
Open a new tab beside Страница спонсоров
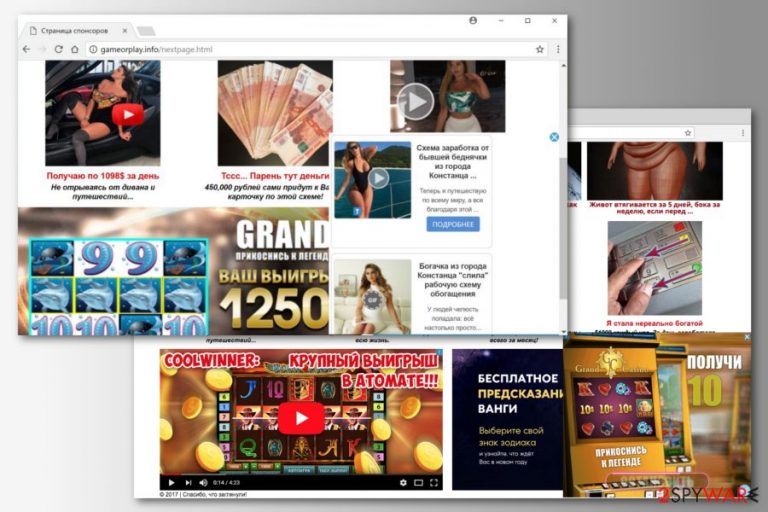pyautogui.click(x=146, y=31)
